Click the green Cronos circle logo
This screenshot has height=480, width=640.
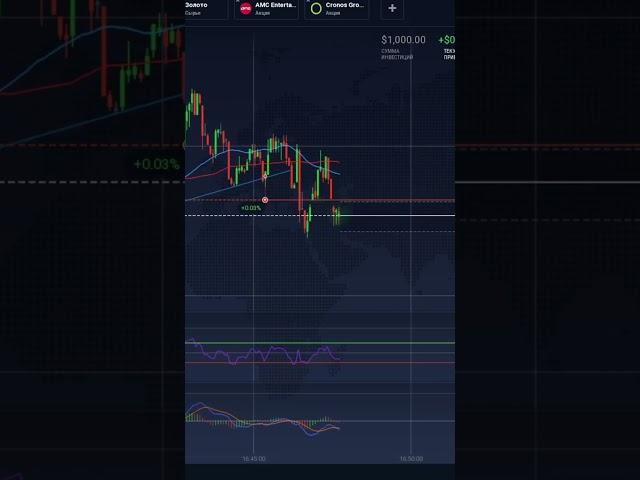point(316,8)
